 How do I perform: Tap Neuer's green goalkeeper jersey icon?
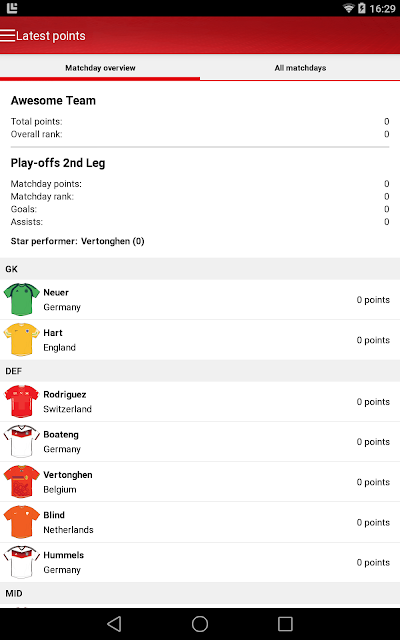[22, 299]
